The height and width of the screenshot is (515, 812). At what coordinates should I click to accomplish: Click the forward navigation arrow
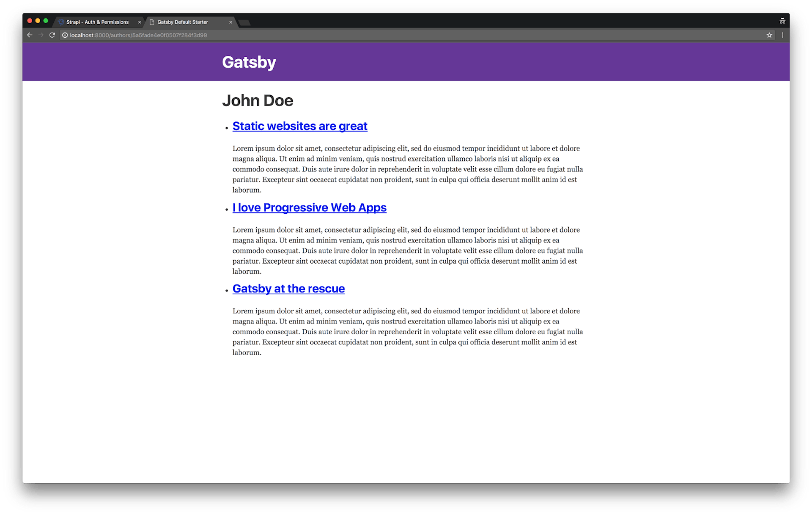click(x=41, y=35)
